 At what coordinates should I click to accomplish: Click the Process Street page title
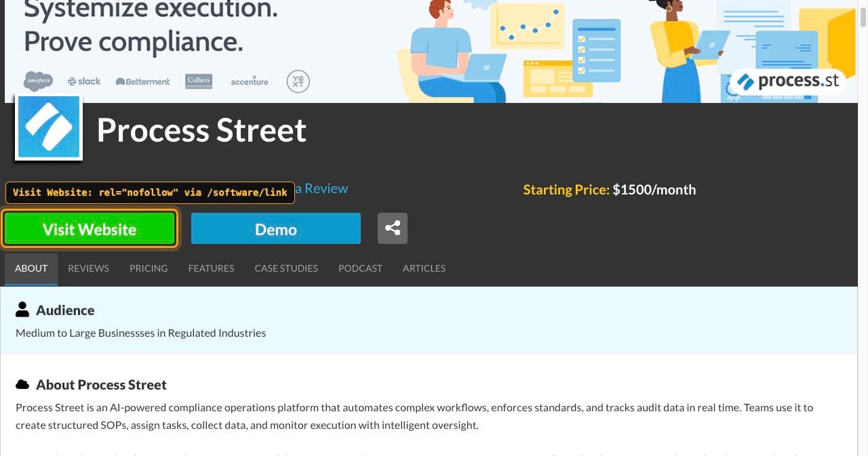click(201, 129)
